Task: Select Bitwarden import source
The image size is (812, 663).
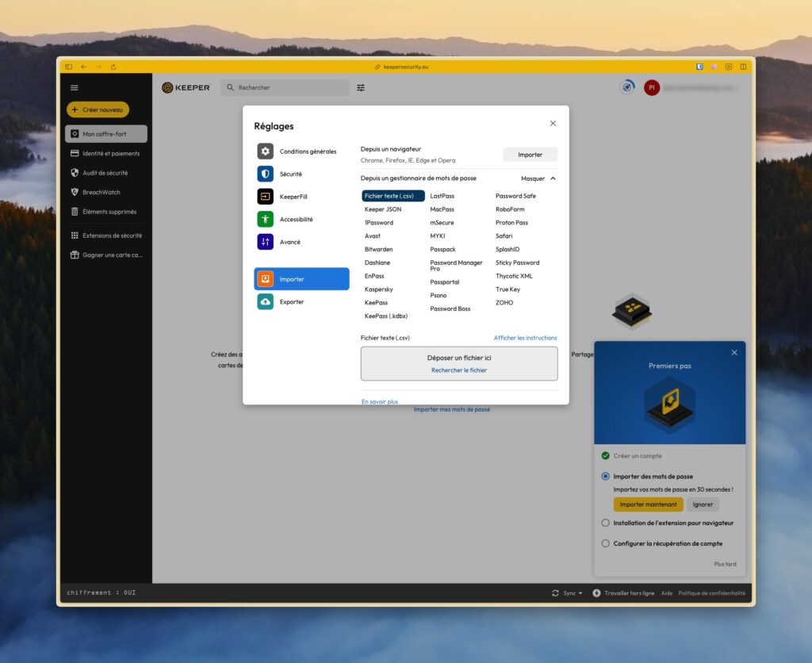Action: click(x=378, y=249)
